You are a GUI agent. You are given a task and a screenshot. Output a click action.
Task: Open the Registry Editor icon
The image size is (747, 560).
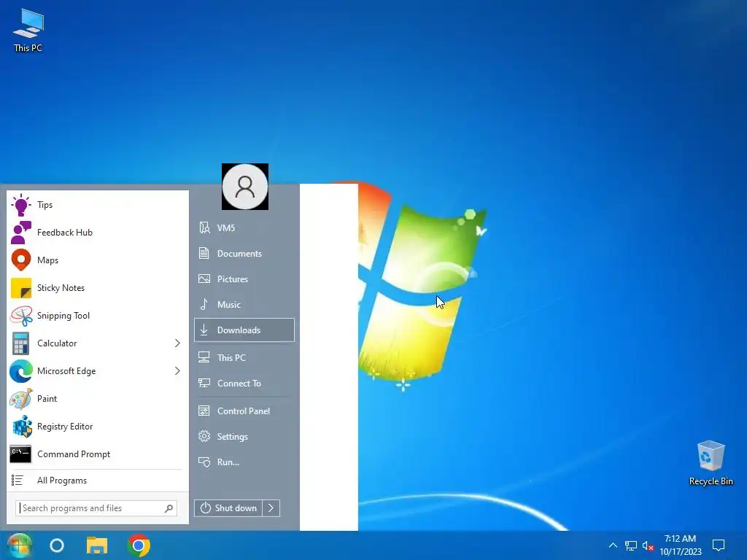click(22, 426)
